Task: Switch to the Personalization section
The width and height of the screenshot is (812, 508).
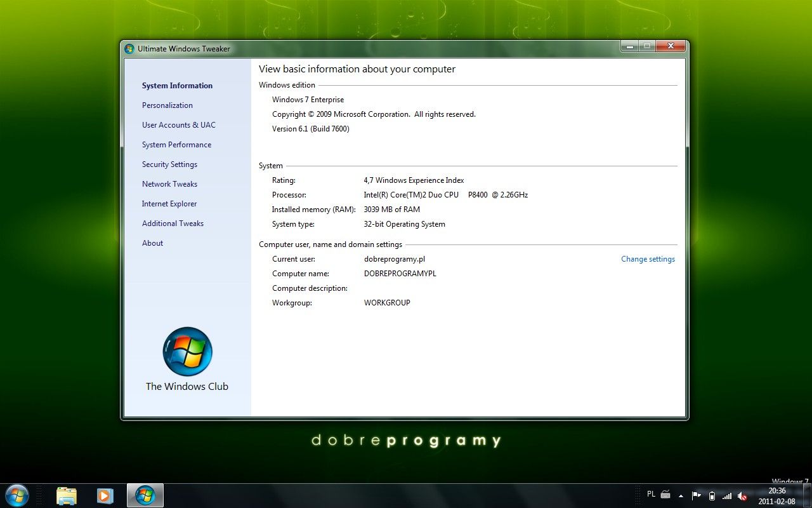Action: (x=167, y=105)
